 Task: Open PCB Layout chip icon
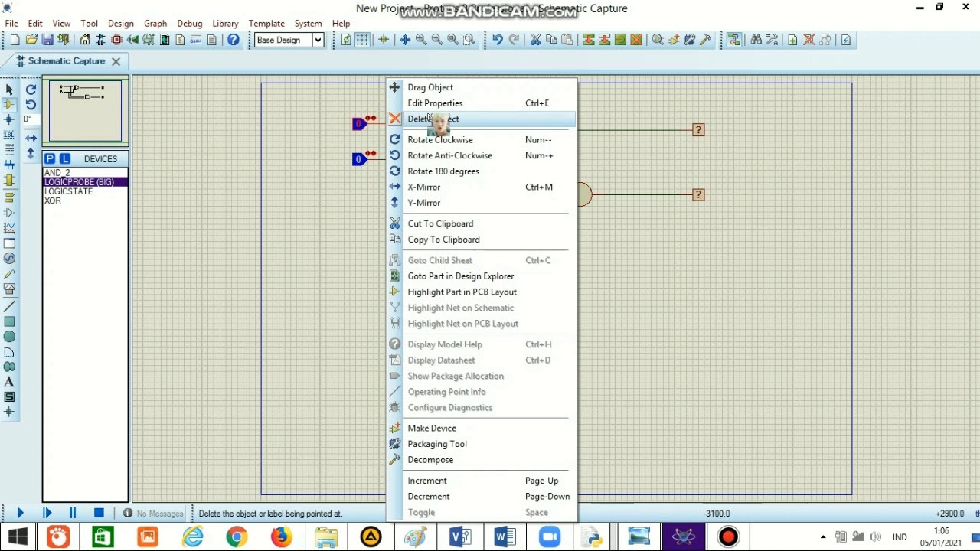tap(117, 40)
